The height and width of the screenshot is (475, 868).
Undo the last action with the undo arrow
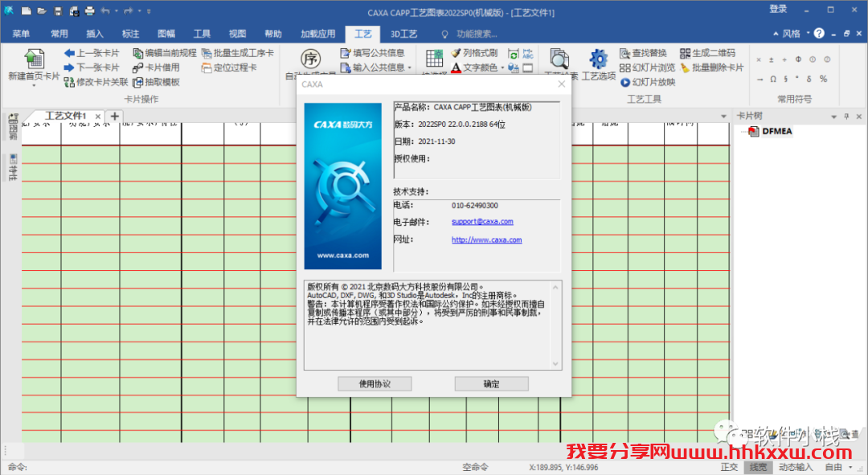coord(106,10)
